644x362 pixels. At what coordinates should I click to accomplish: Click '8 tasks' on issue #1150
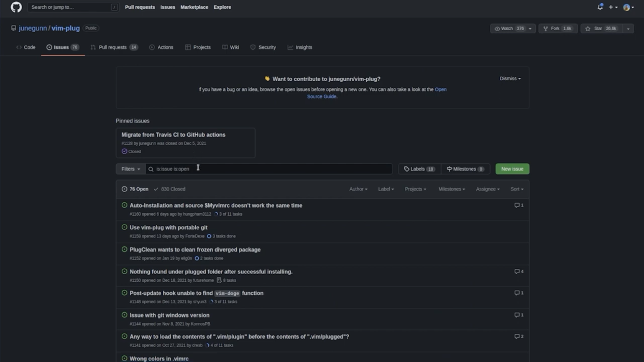[x=226, y=280]
